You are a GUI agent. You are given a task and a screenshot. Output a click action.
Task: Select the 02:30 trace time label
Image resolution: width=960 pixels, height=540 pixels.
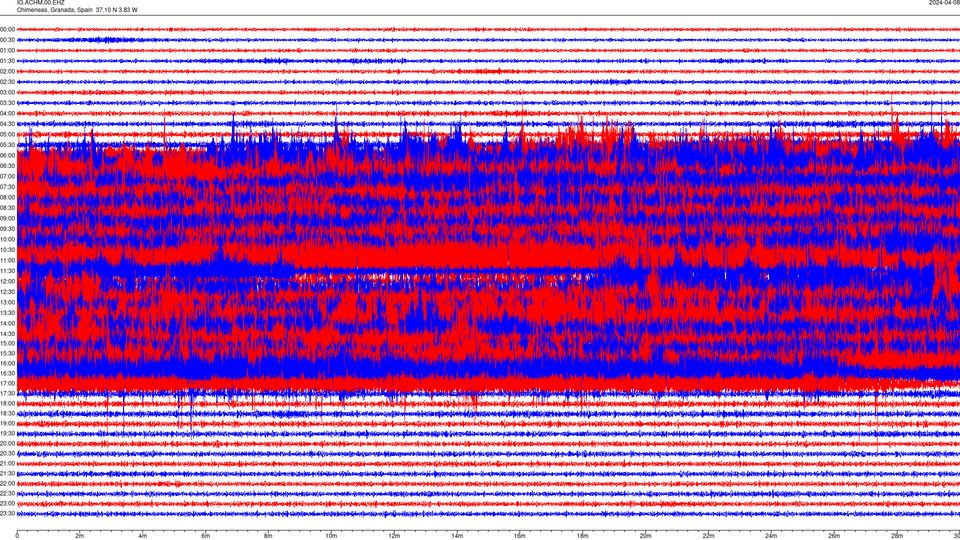(x=7, y=82)
